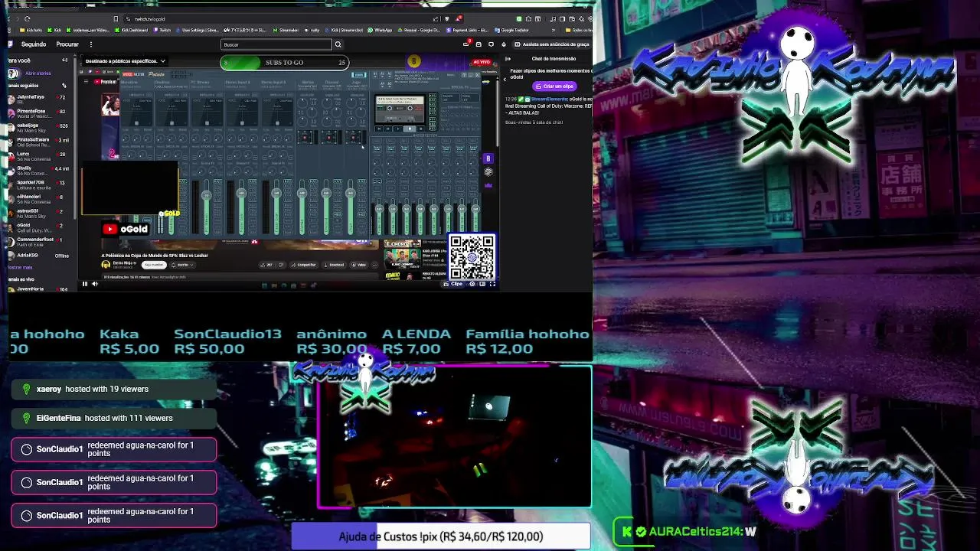Open the browser wallet icon
The height and width of the screenshot is (551, 980).
tap(571, 19)
